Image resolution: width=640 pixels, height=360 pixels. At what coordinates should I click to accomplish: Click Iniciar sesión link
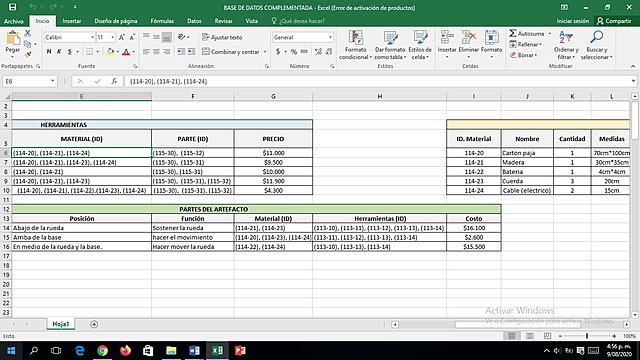[573, 21]
